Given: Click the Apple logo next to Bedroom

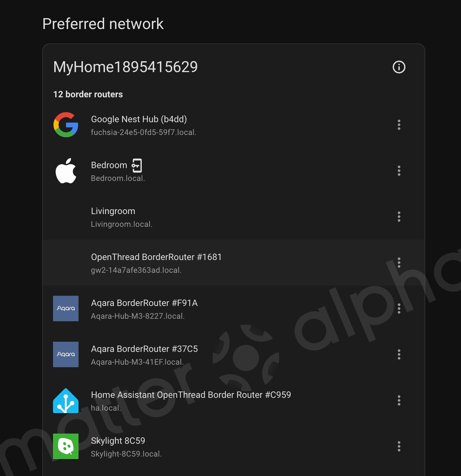Looking at the screenshot, I should coord(66,171).
